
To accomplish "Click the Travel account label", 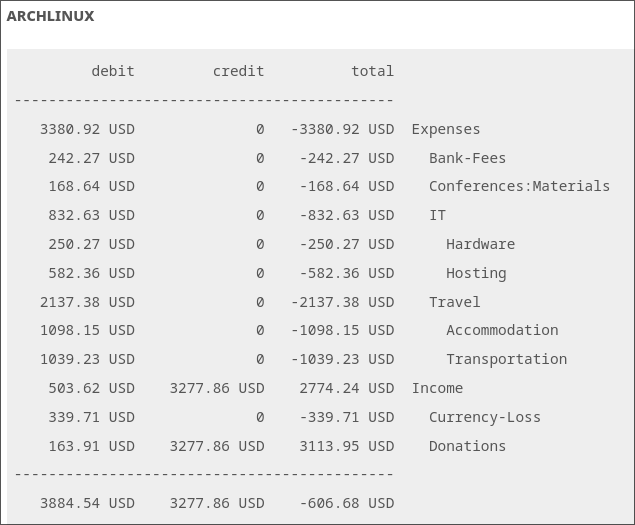I will click(454, 302).
